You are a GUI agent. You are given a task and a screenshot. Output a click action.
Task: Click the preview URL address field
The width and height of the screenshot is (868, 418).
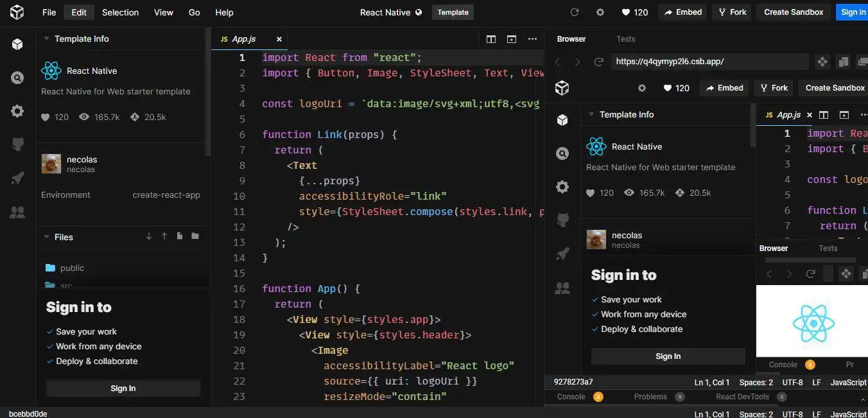(709, 62)
